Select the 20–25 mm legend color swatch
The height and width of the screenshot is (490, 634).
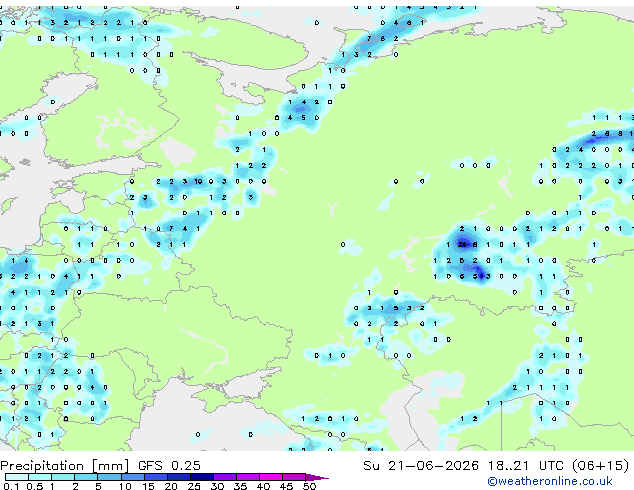(179, 477)
